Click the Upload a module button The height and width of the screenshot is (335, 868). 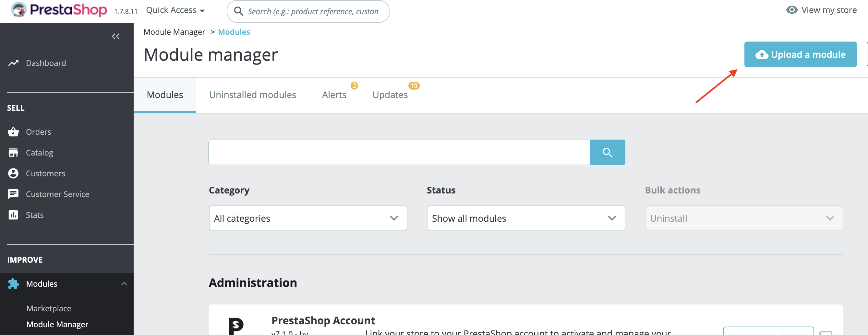(800, 54)
